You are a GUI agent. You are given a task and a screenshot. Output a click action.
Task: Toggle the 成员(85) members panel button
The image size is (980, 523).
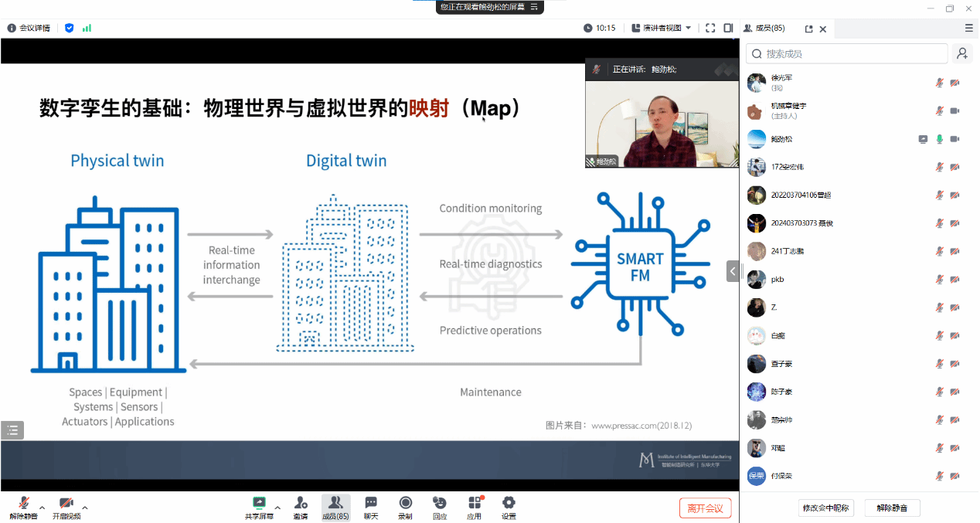[335, 507]
